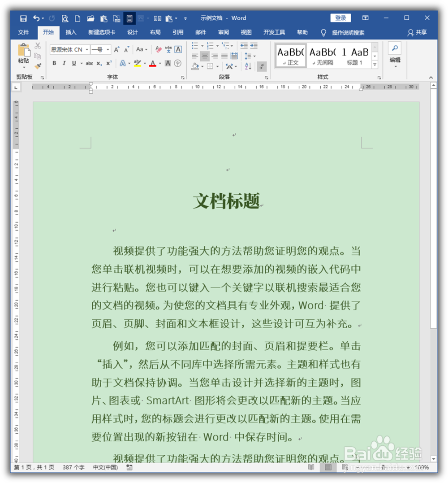
Task: Click the Format Painter brush icon
Action: pyautogui.click(x=39, y=66)
